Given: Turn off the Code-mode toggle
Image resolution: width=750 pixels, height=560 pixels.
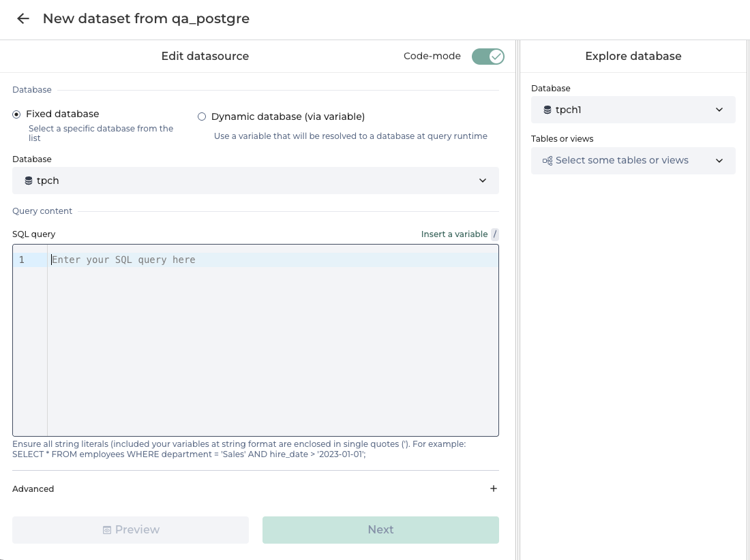Looking at the screenshot, I should pos(487,57).
